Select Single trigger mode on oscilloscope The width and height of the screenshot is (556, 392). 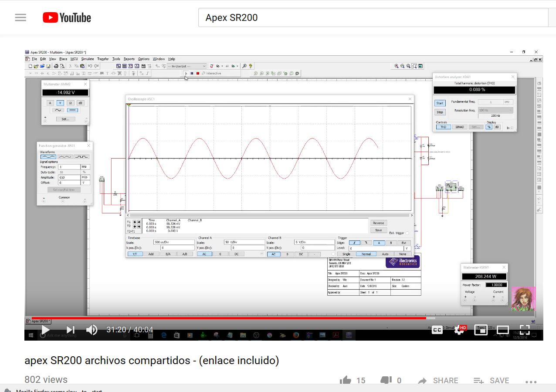(346, 254)
